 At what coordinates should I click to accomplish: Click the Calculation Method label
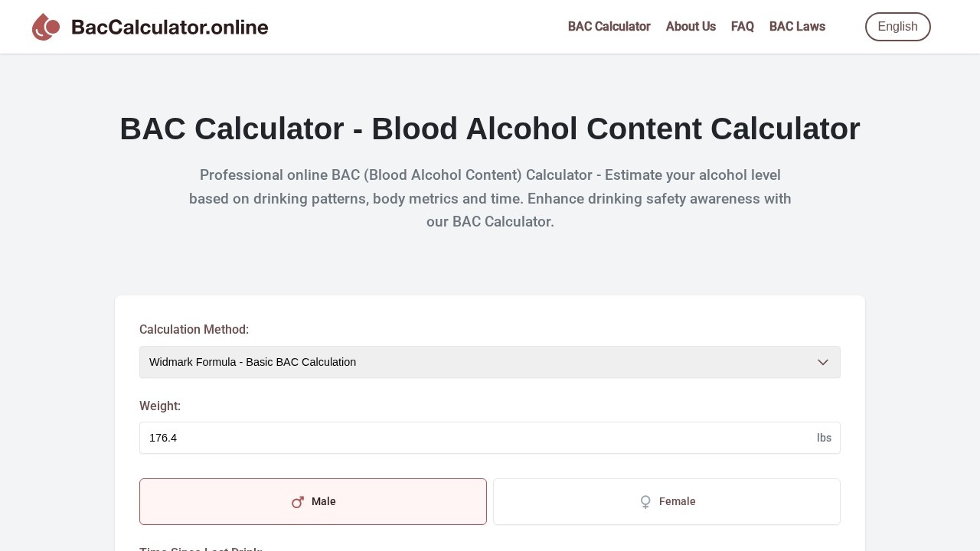[194, 330]
